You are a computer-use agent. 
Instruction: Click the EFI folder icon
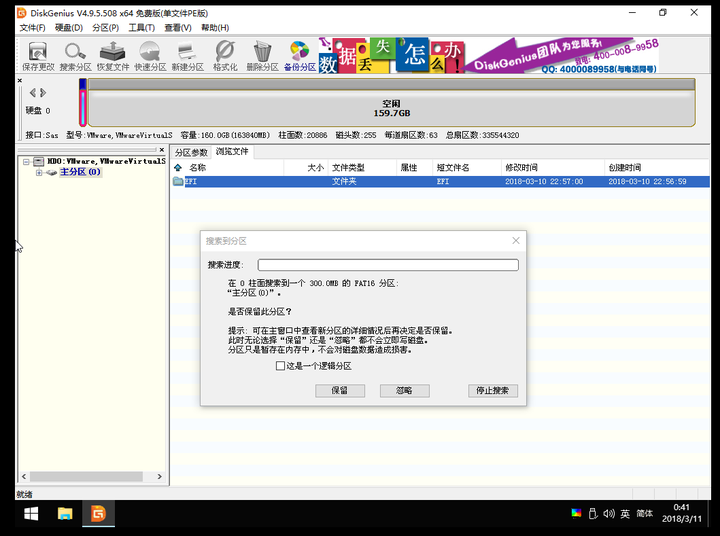pos(178,181)
